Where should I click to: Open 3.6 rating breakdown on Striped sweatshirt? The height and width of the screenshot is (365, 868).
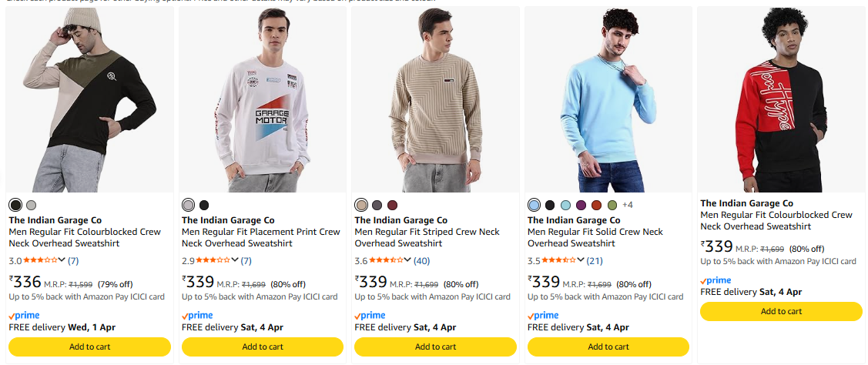click(x=407, y=260)
